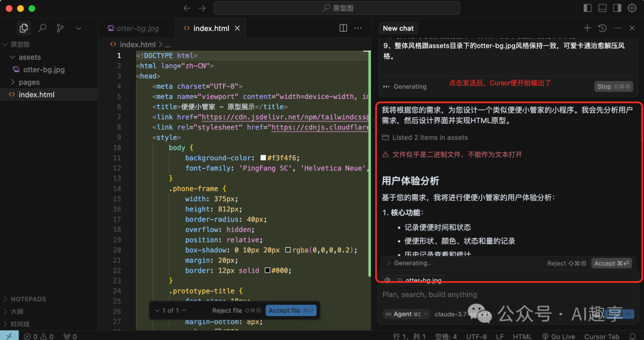The height and width of the screenshot is (340, 644).
Task: Expand the Generating.. changes chevron
Action: click(389, 263)
